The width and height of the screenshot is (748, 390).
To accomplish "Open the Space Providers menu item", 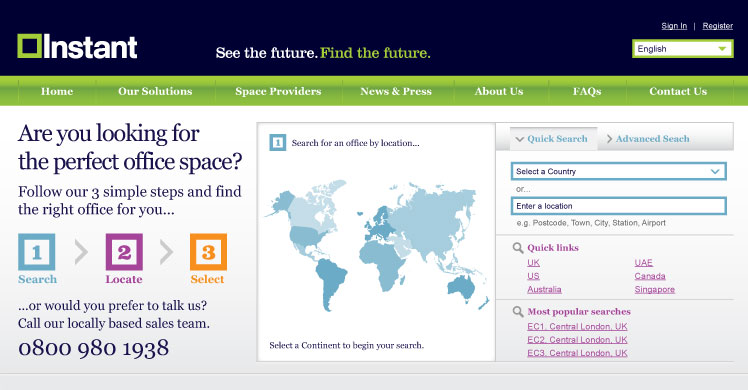I will 278,91.
